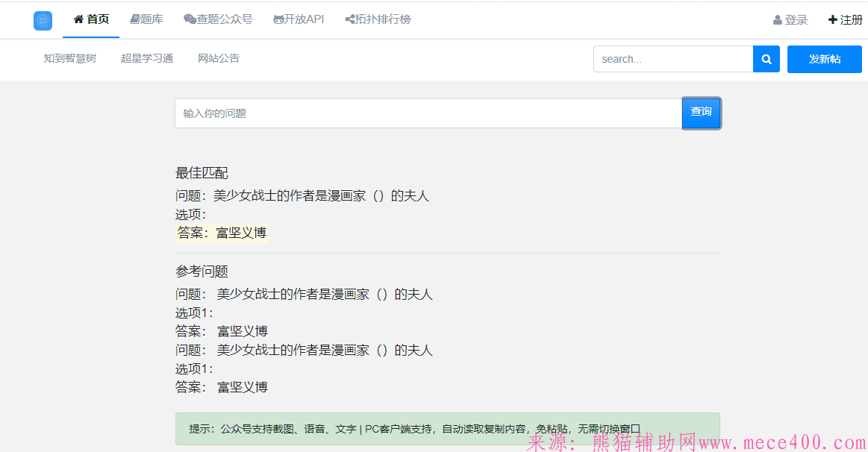The width and height of the screenshot is (868, 452).
Task: Open the 网站公告 section
Action: click(217, 57)
